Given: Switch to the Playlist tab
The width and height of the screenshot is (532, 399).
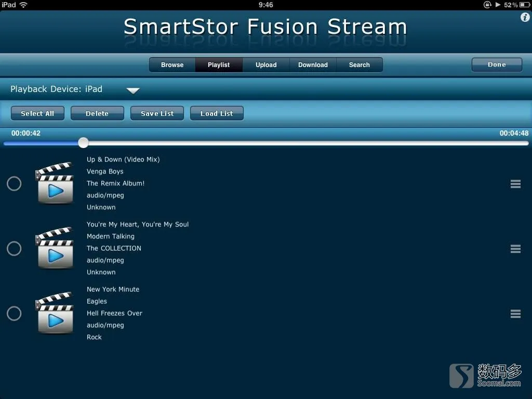Looking at the screenshot, I should tap(219, 65).
